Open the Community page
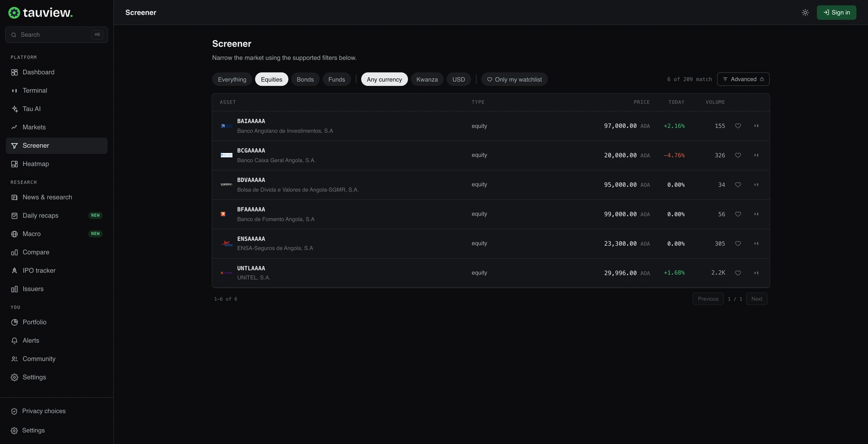The width and height of the screenshot is (868, 444). tap(56, 359)
